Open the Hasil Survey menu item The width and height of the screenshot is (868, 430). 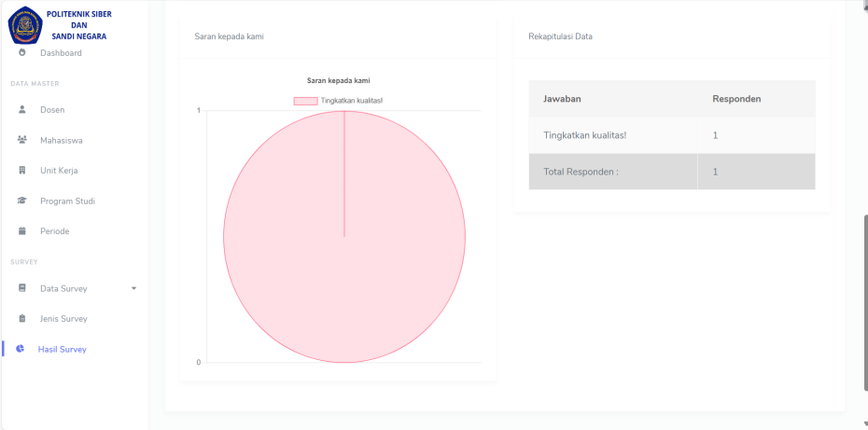click(x=62, y=349)
